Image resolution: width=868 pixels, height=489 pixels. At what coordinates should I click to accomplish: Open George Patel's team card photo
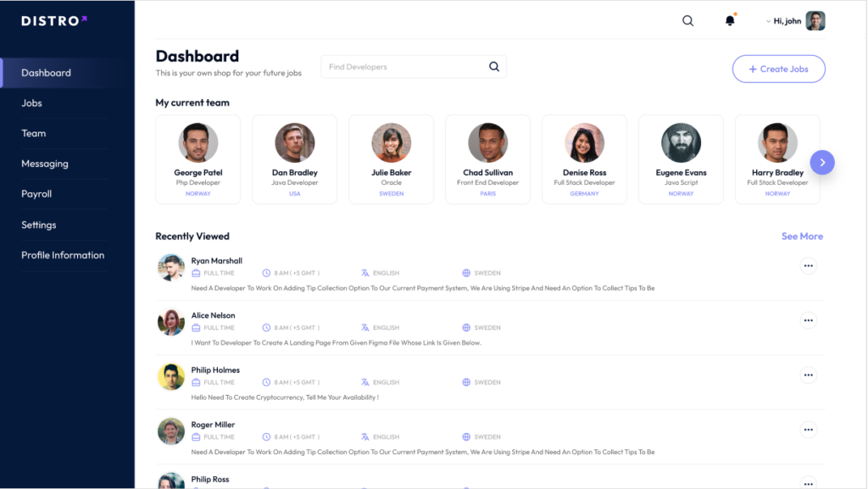(x=198, y=142)
